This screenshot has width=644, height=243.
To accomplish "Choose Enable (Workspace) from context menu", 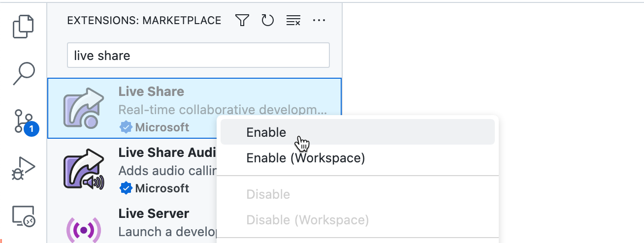I will click(305, 158).
